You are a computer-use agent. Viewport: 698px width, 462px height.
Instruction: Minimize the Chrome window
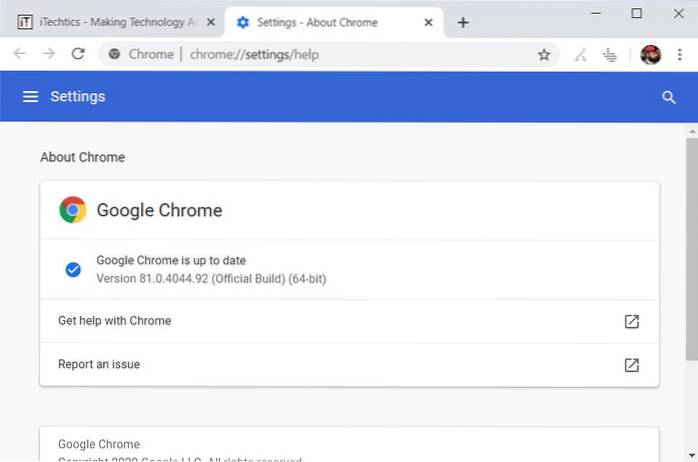[596, 13]
